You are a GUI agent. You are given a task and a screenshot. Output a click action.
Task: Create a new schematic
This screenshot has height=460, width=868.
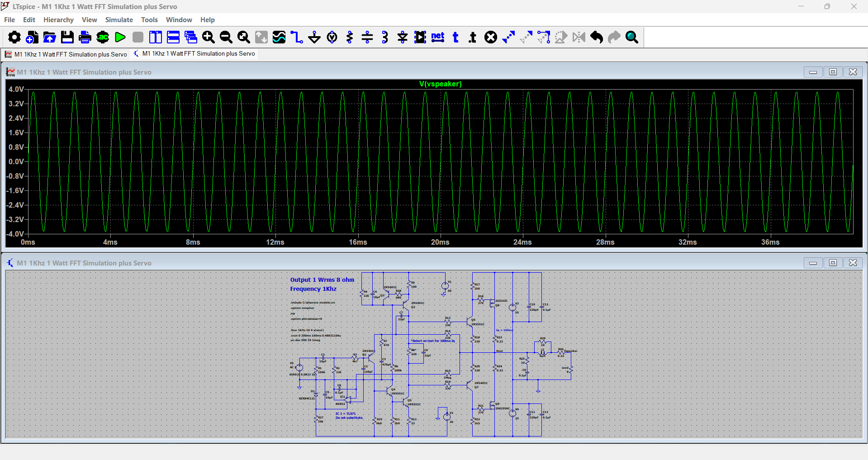tap(32, 37)
